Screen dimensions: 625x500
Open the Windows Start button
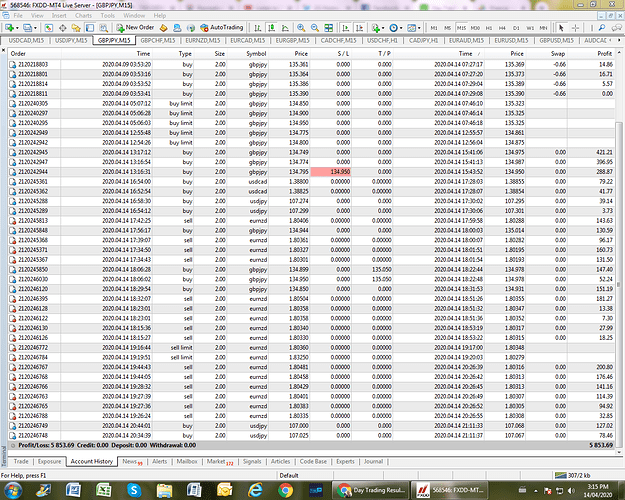pos(12,490)
